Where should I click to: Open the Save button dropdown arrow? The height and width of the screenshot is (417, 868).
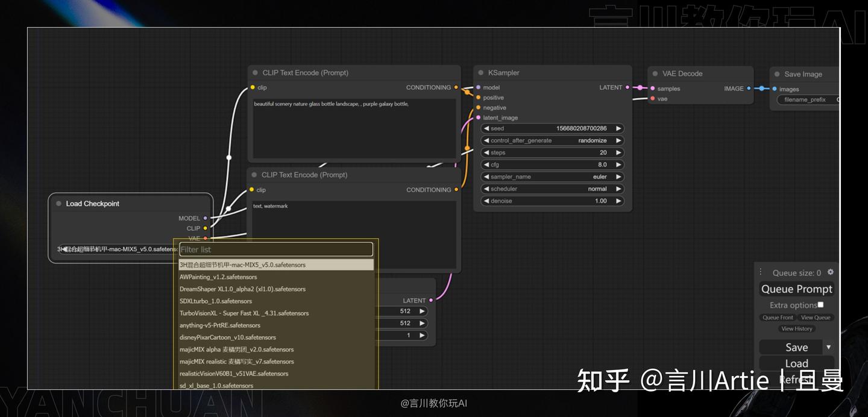point(829,347)
